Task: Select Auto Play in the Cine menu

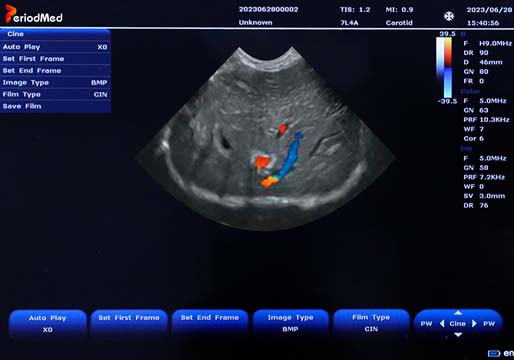Action: pyautogui.click(x=55, y=47)
